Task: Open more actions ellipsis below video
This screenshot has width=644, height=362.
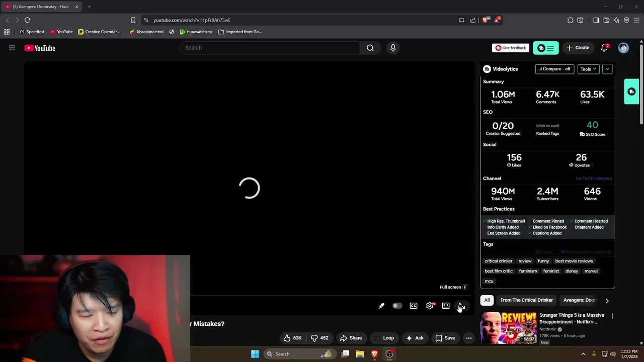Action: 468,338
